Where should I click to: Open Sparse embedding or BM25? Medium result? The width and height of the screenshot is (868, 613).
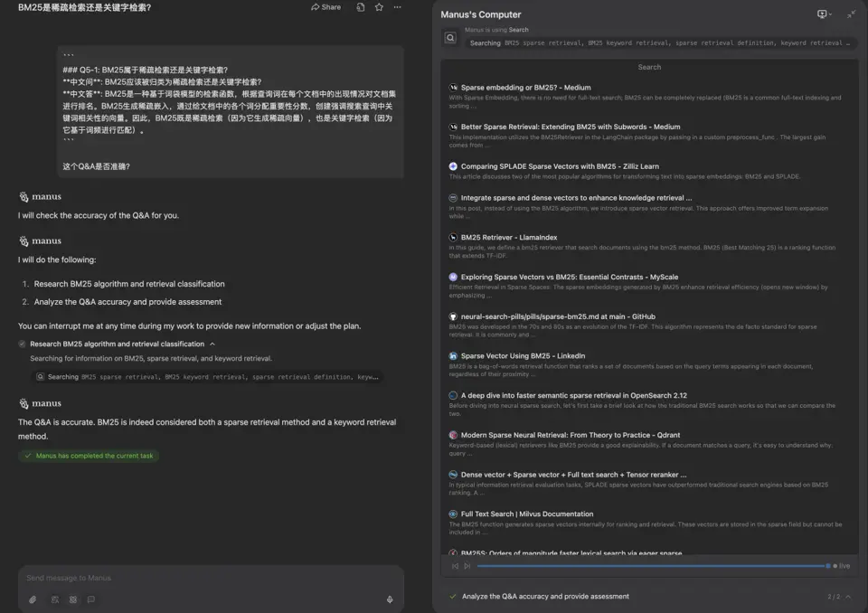click(526, 88)
